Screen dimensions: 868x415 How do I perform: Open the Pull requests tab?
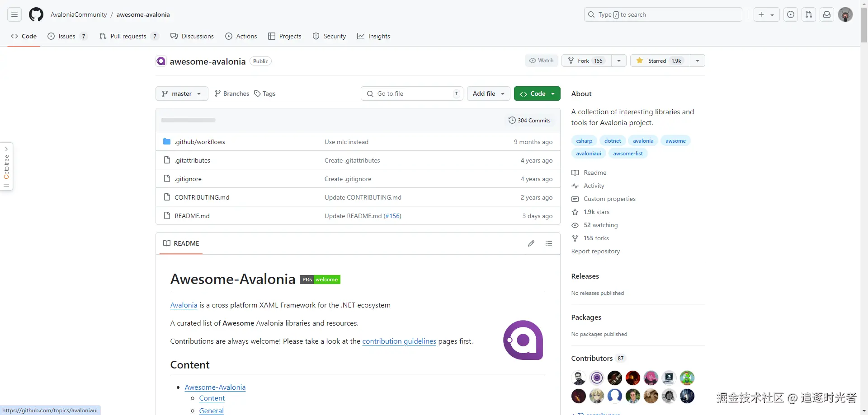pos(129,36)
